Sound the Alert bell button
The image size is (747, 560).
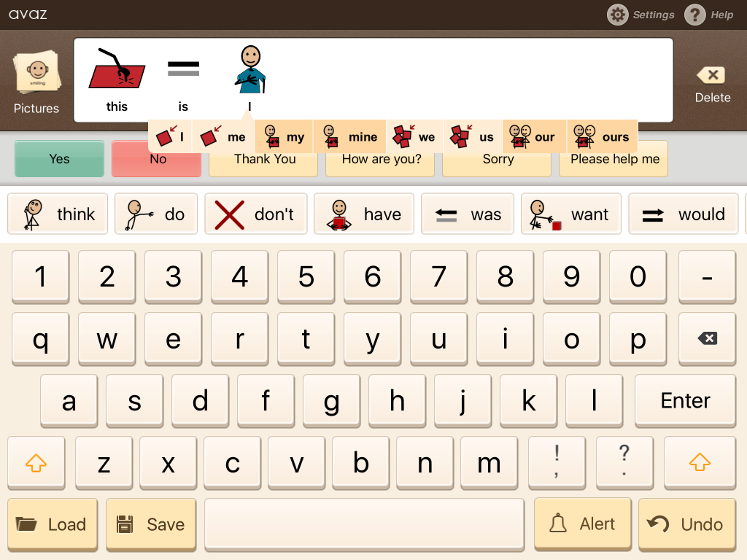click(x=583, y=524)
